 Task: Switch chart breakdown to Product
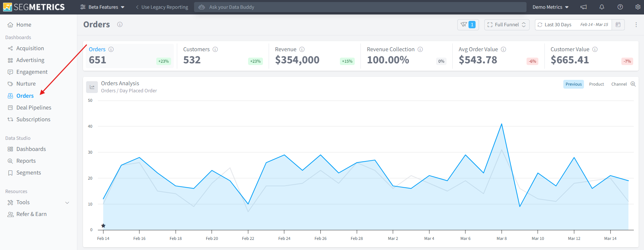tap(596, 84)
